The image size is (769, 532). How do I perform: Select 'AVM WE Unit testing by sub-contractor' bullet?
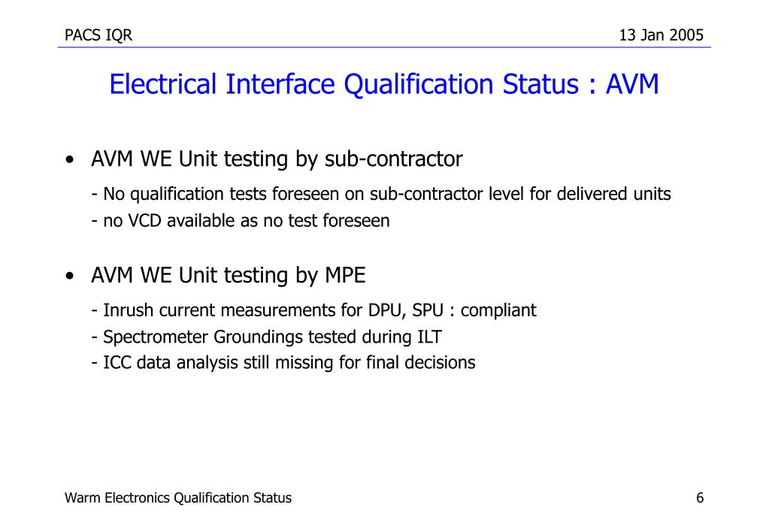tap(277, 159)
